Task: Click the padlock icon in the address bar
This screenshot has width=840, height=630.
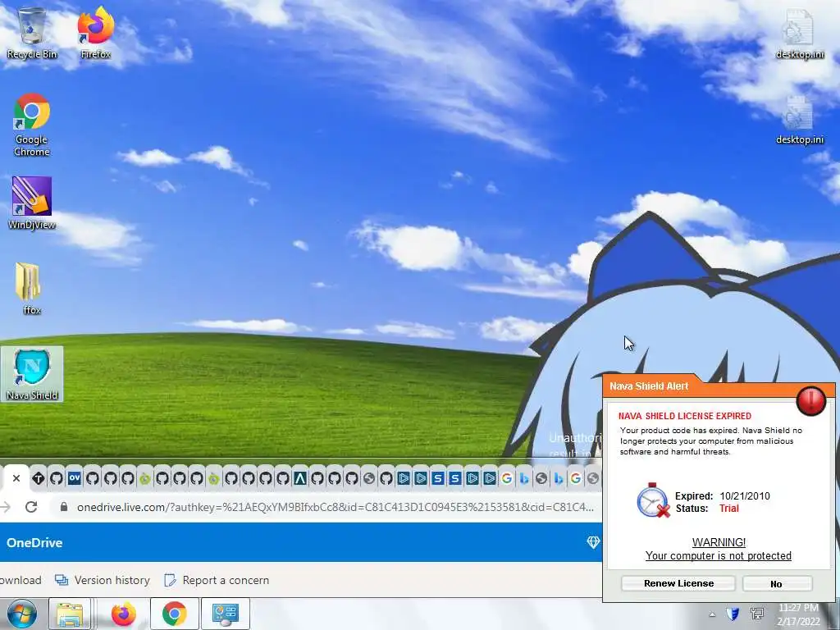Action: [64, 507]
